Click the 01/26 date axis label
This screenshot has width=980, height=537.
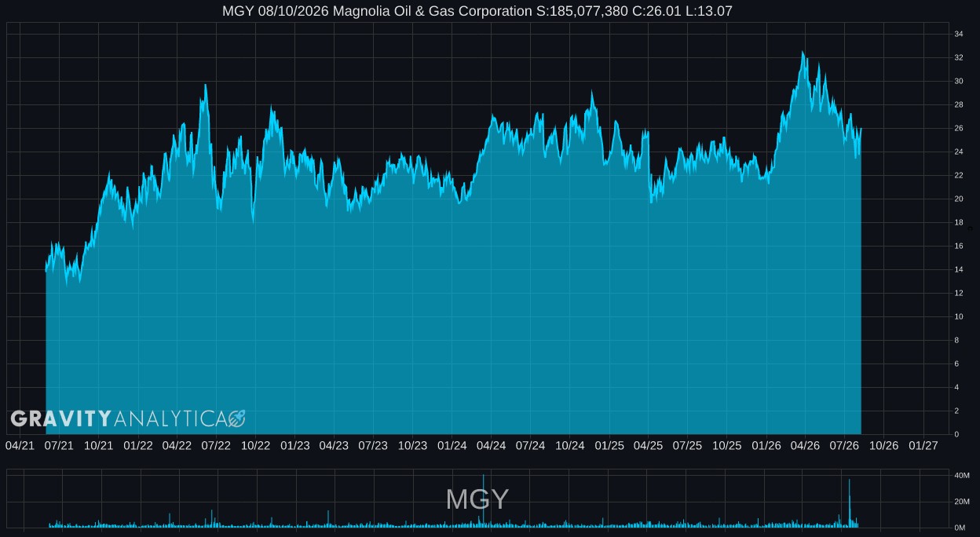766,445
